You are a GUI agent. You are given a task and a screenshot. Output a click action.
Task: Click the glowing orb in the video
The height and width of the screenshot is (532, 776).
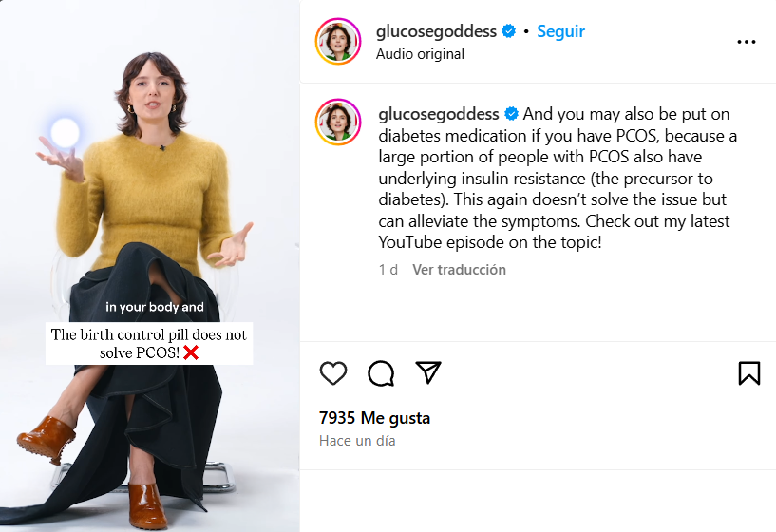click(x=65, y=132)
